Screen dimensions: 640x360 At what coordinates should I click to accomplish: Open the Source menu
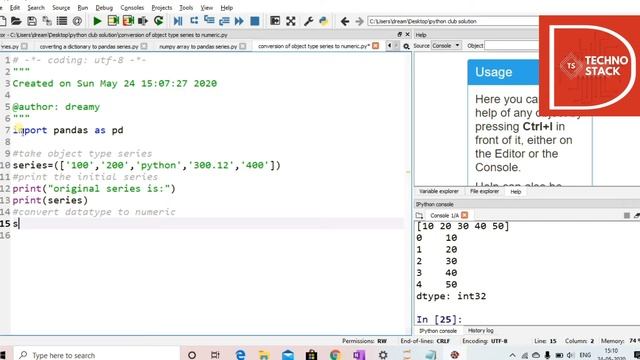click(x=61, y=8)
